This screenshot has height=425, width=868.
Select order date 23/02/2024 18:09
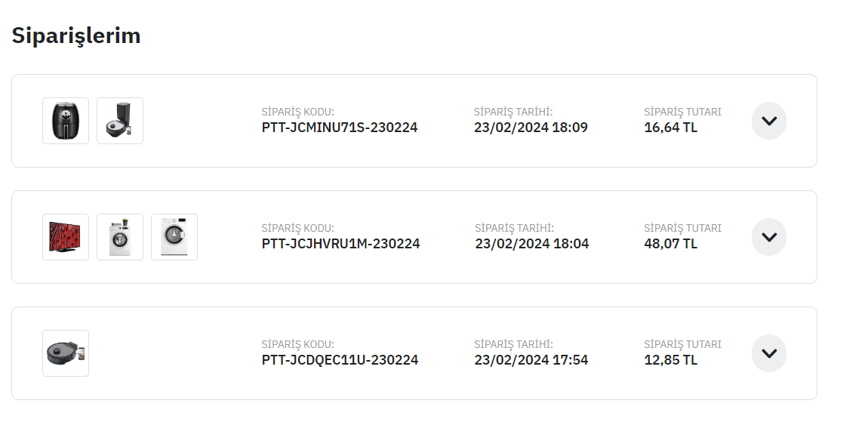(531, 128)
